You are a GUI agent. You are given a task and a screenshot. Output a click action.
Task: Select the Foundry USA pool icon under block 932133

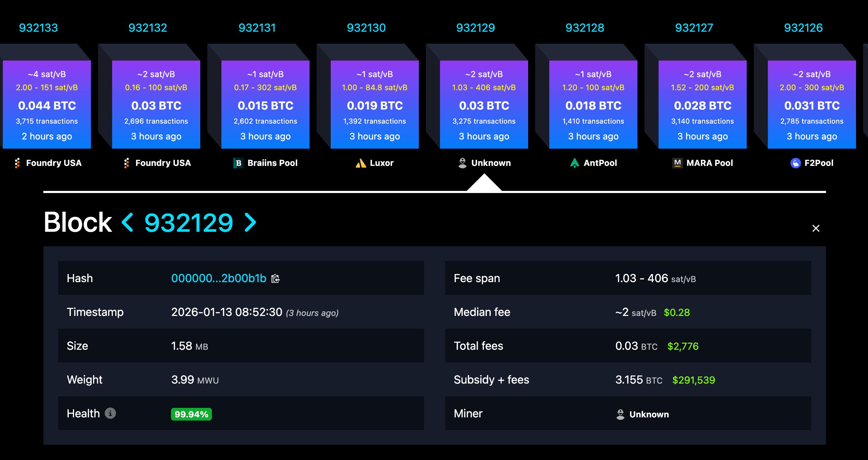pyautogui.click(x=17, y=163)
